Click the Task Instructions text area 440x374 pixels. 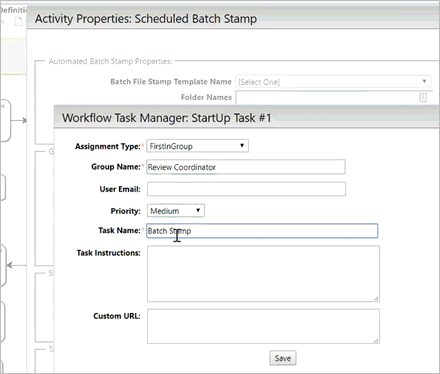tap(263, 274)
